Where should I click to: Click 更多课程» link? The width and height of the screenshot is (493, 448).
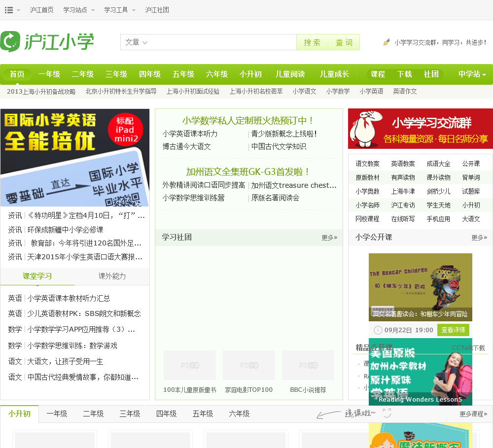point(473,414)
